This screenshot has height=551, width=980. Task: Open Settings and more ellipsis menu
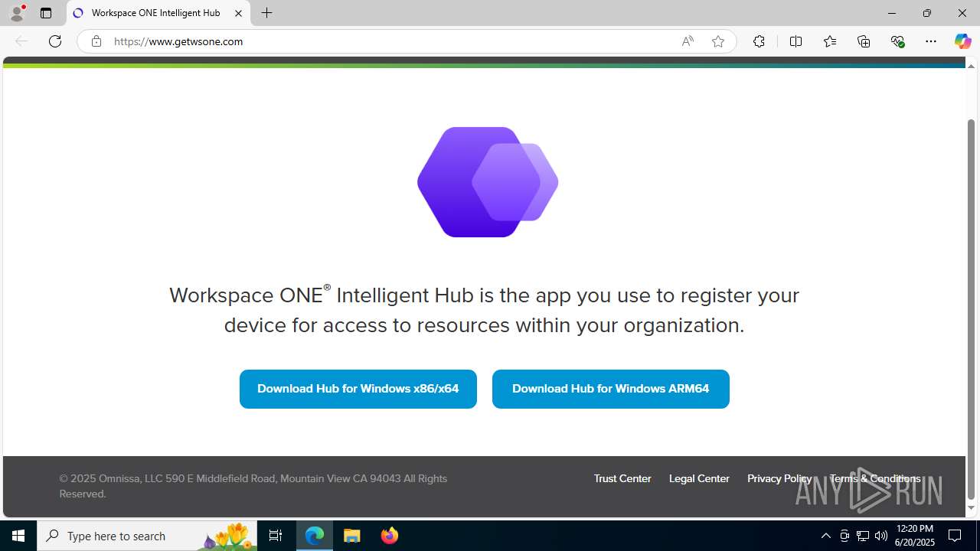click(931, 41)
